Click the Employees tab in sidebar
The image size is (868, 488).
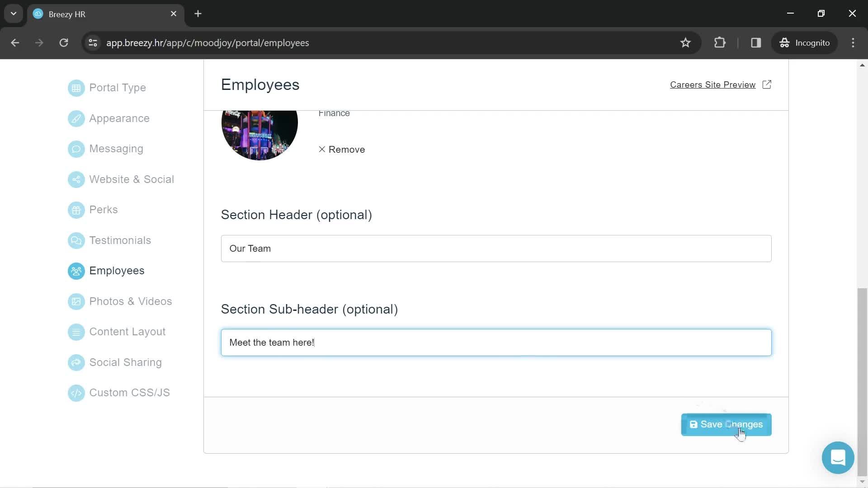tap(117, 271)
